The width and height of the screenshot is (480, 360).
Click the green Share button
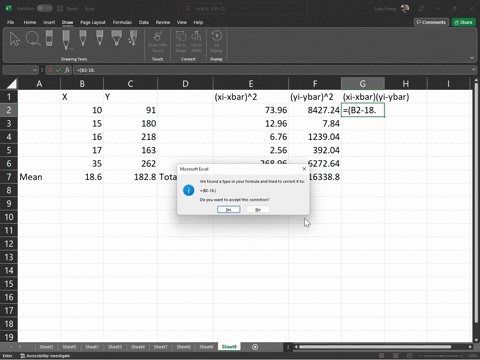[x=464, y=22]
